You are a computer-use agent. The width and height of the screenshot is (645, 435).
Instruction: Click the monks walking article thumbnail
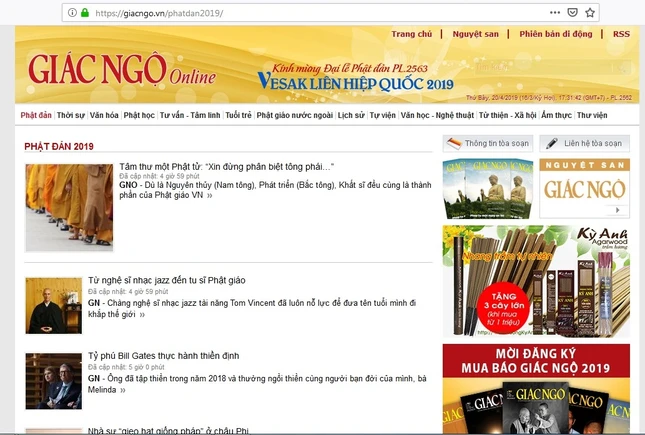point(69,207)
